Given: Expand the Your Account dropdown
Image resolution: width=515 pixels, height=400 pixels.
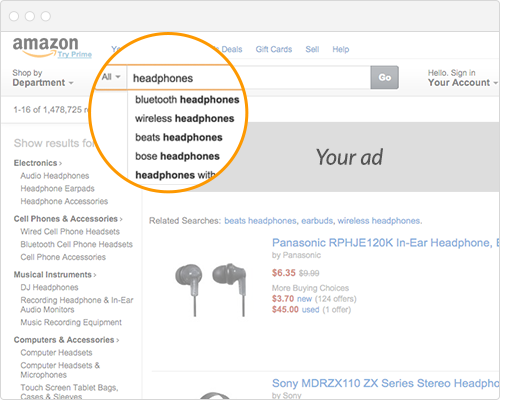Looking at the screenshot, I should tap(463, 78).
